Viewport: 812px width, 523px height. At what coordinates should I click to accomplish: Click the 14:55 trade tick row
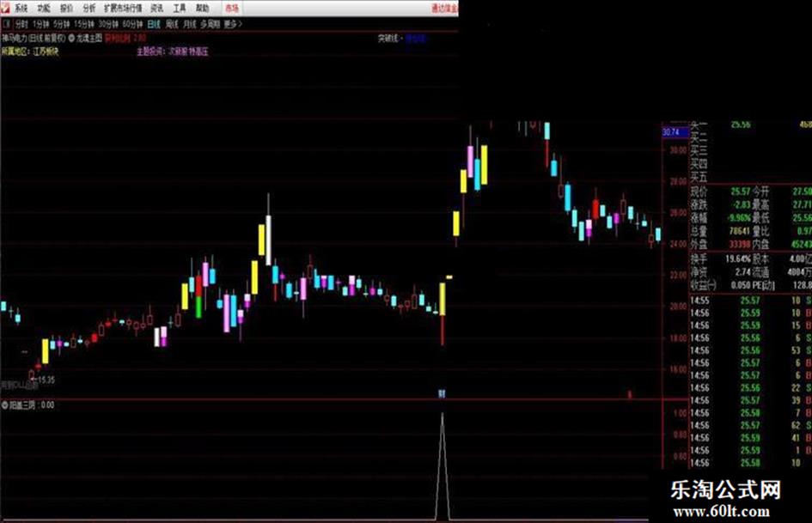(x=750, y=301)
